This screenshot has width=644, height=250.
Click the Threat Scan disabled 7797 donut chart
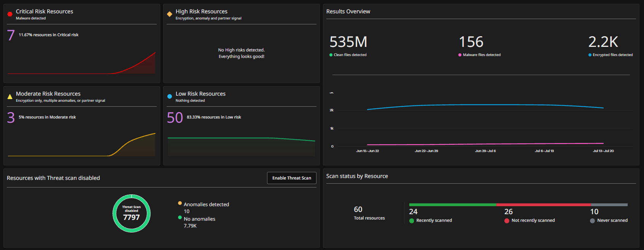(132, 213)
